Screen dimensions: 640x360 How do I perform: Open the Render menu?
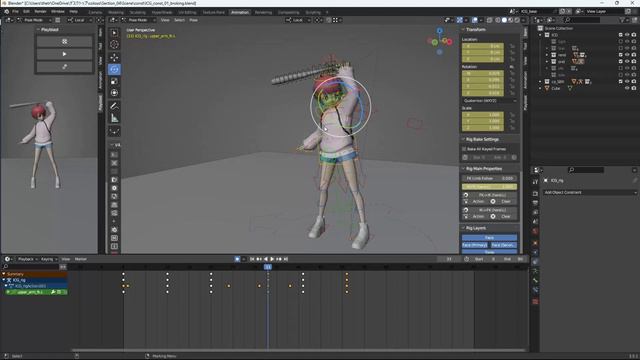[x=40, y=11]
